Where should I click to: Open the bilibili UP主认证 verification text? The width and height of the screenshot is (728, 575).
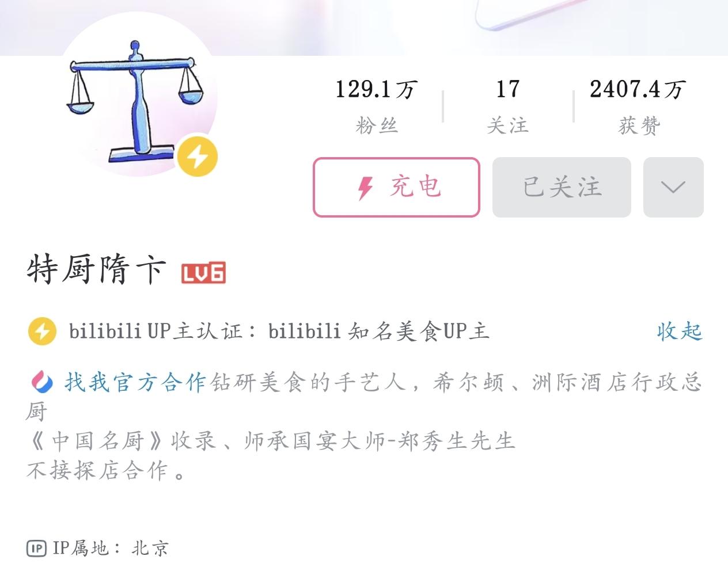(x=279, y=332)
